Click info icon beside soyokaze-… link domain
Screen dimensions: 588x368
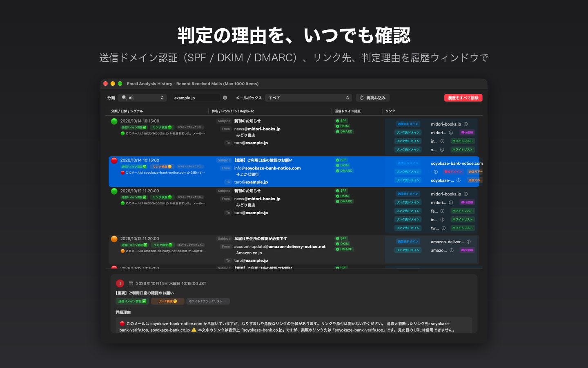459,180
